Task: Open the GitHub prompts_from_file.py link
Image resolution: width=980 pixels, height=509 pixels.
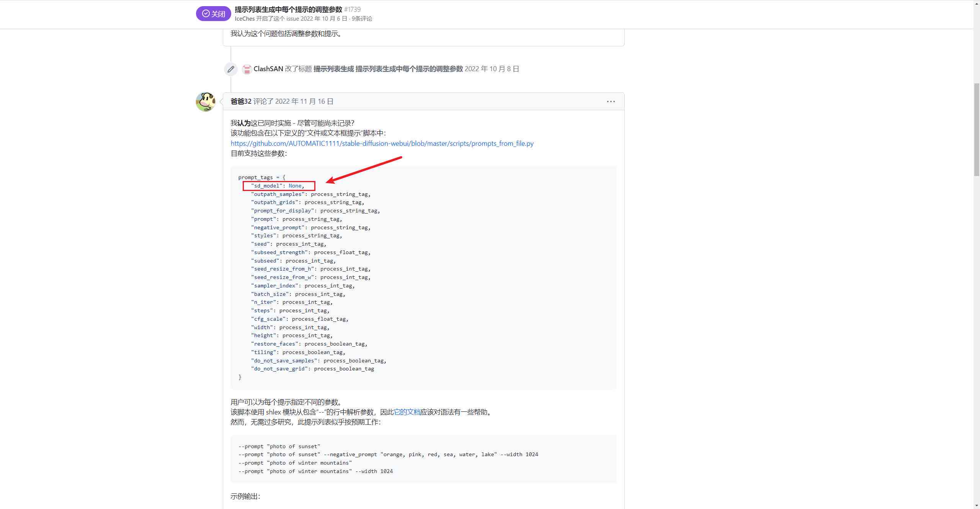Action: pyautogui.click(x=382, y=143)
